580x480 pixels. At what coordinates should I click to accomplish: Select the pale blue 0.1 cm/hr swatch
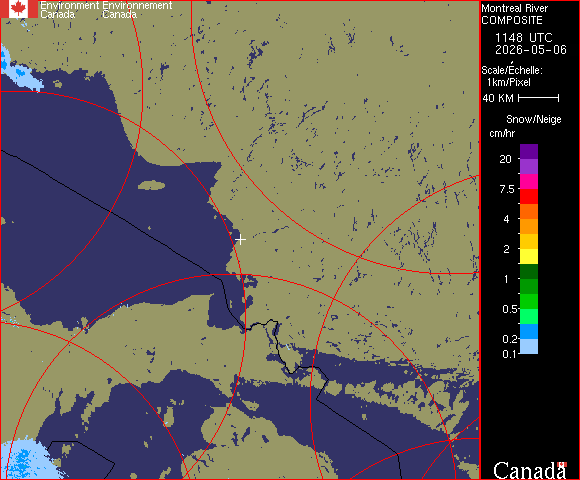click(x=529, y=347)
